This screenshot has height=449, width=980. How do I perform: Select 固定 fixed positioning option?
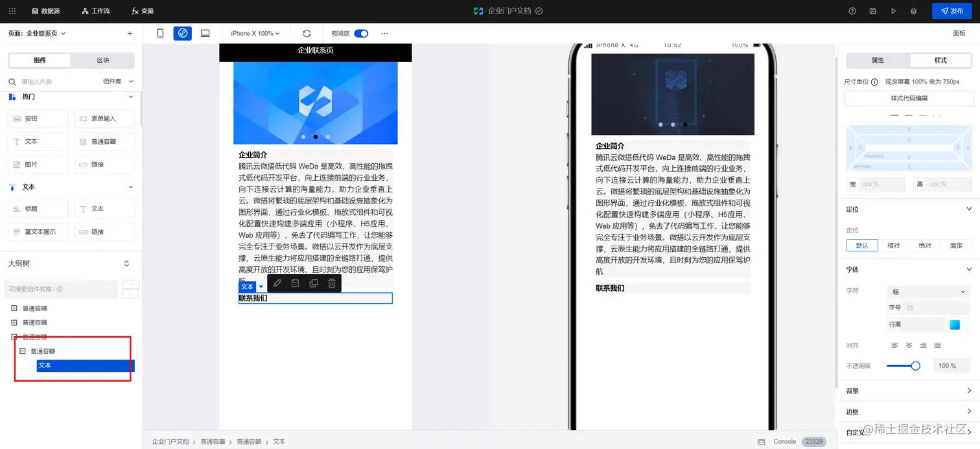(956, 246)
